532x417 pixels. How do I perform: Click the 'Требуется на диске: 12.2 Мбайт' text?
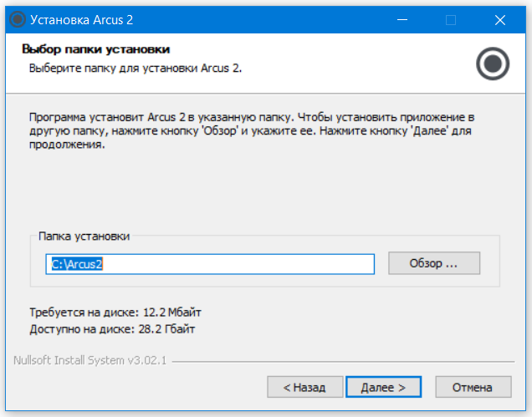tap(115, 312)
